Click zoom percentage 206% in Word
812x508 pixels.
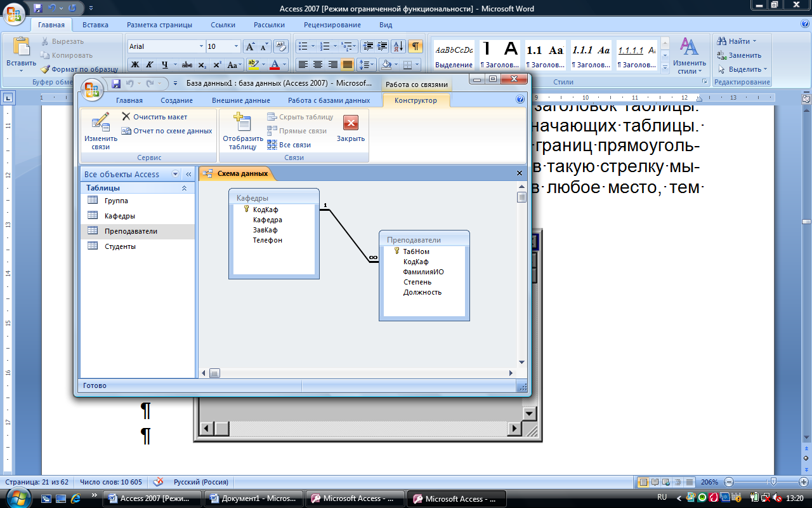tap(710, 482)
